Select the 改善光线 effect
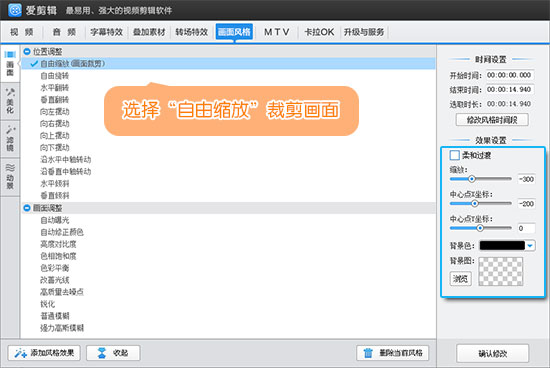The height and width of the screenshot is (368, 550). pos(55,280)
